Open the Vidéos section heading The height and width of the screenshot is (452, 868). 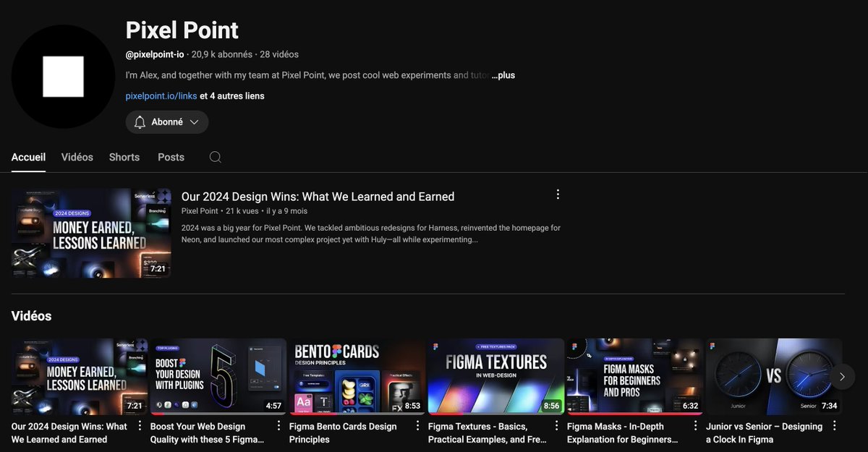[x=32, y=316]
